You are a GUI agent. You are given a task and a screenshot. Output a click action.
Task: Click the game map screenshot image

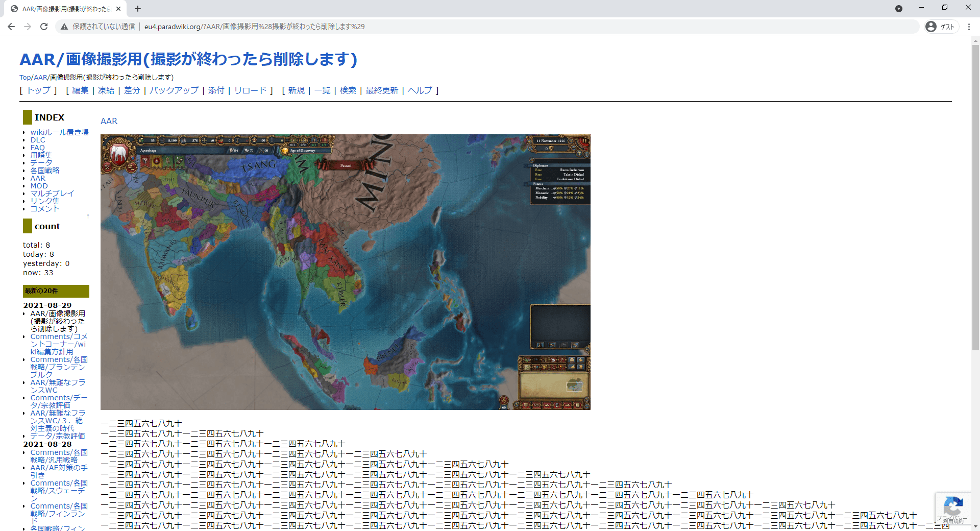click(x=345, y=272)
